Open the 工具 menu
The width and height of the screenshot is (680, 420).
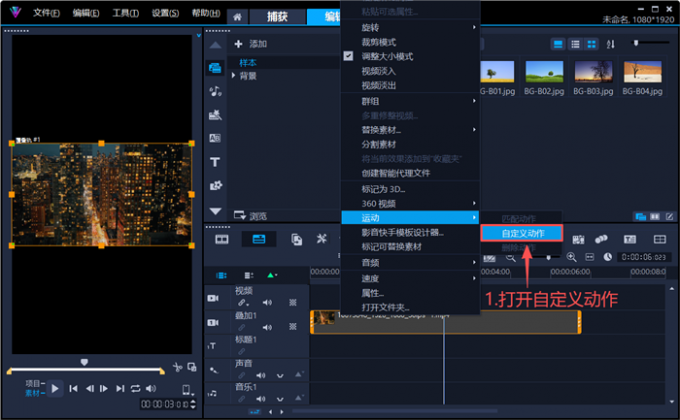click(125, 13)
